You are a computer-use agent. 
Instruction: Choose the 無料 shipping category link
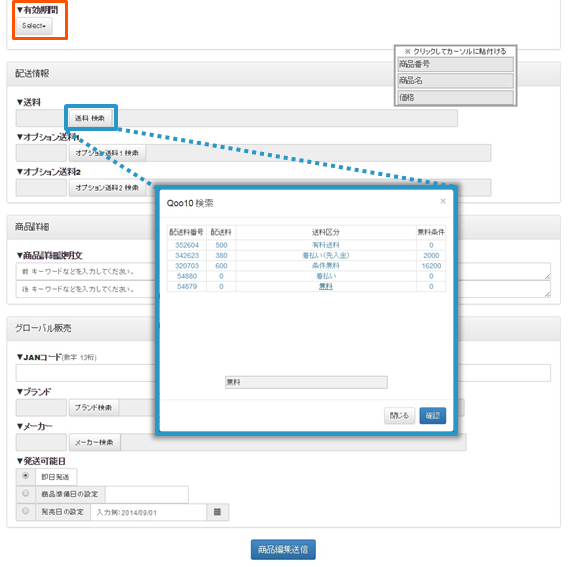(326, 286)
